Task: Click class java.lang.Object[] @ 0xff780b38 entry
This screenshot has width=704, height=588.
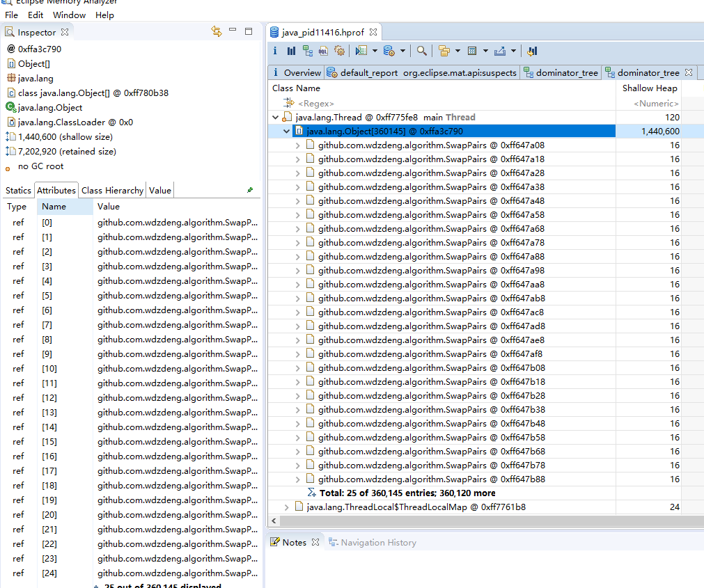Action: [x=88, y=93]
